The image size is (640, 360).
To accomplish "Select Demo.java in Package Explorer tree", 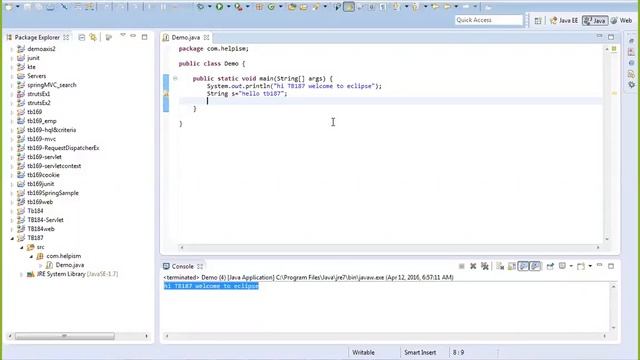I will pos(69,265).
